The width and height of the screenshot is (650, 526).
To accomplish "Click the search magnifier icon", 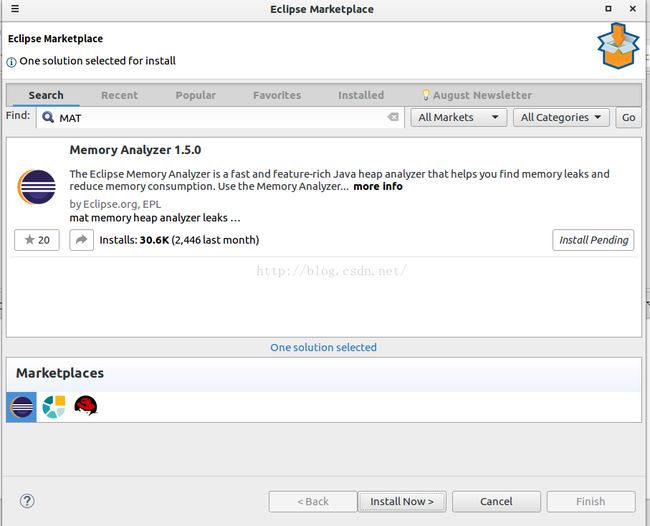I will [48, 117].
